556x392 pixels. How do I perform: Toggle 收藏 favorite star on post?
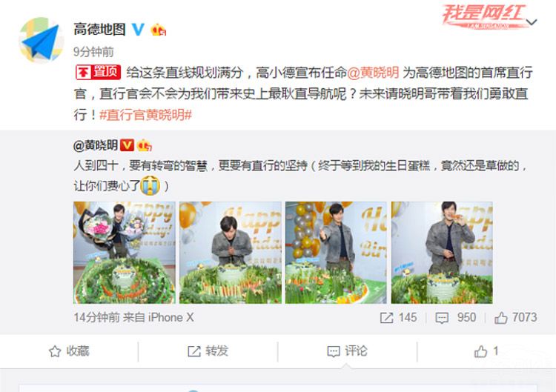69,351
